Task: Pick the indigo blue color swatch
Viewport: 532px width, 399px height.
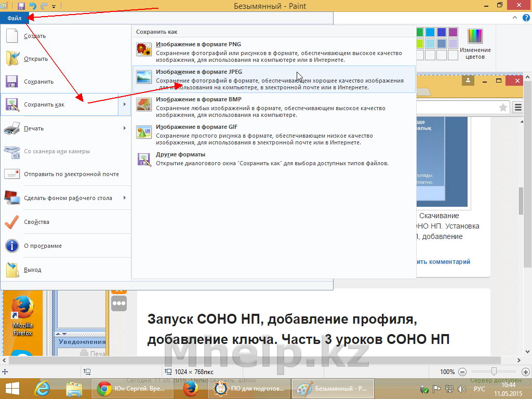Action: coord(442,32)
